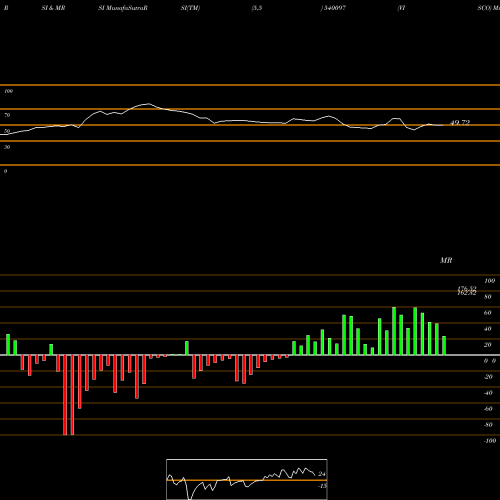Click the RSI axis label 50
This screenshot has height=500, width=500.
[7, 131]
